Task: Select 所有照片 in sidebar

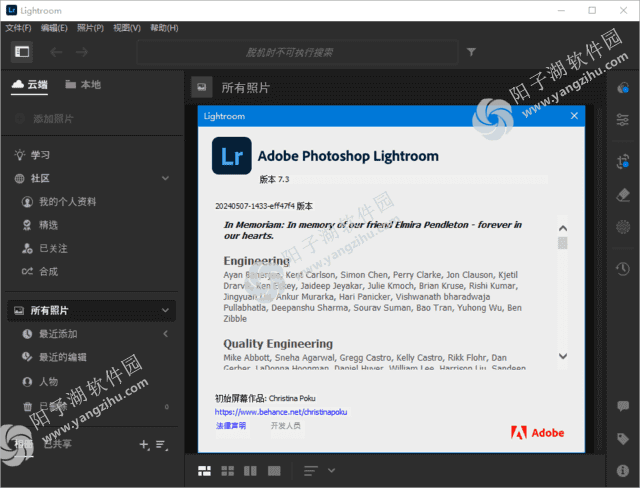Action: pyautogui.click(x=91, y=311)
